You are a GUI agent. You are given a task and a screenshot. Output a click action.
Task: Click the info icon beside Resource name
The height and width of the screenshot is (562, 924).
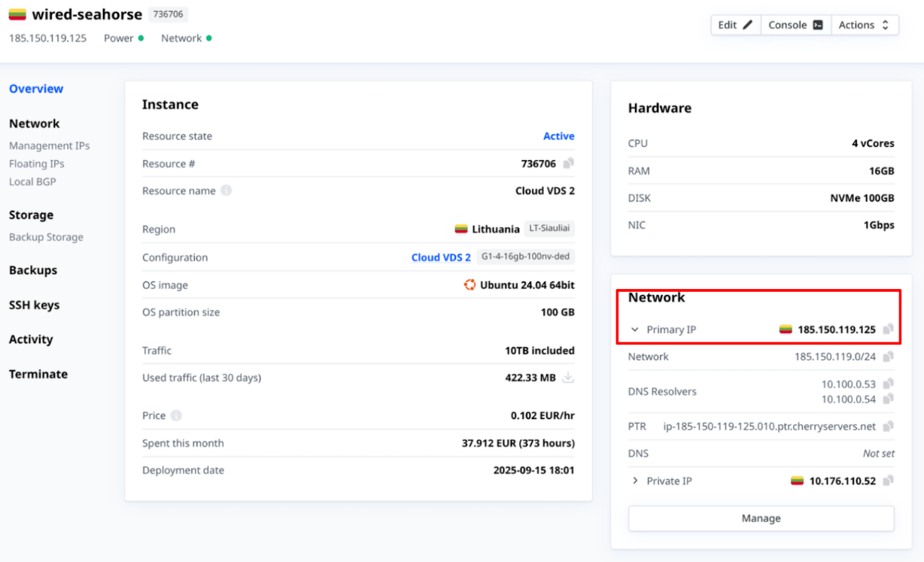[226, 190]
